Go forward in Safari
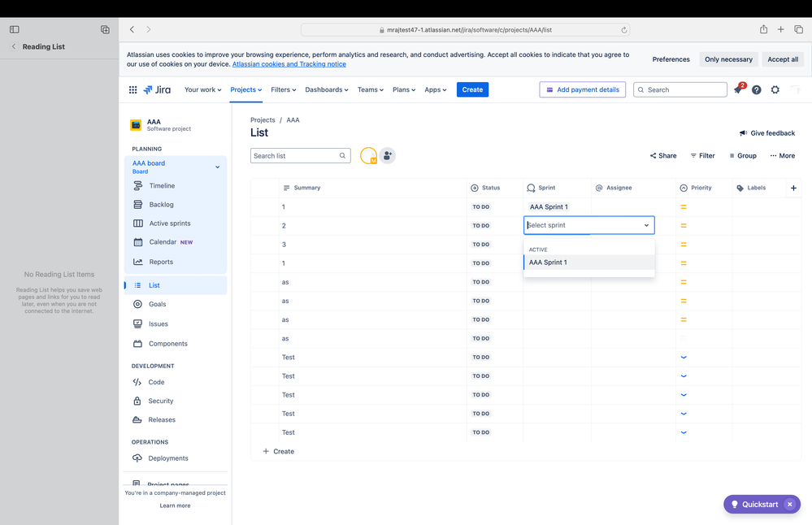 149,29
